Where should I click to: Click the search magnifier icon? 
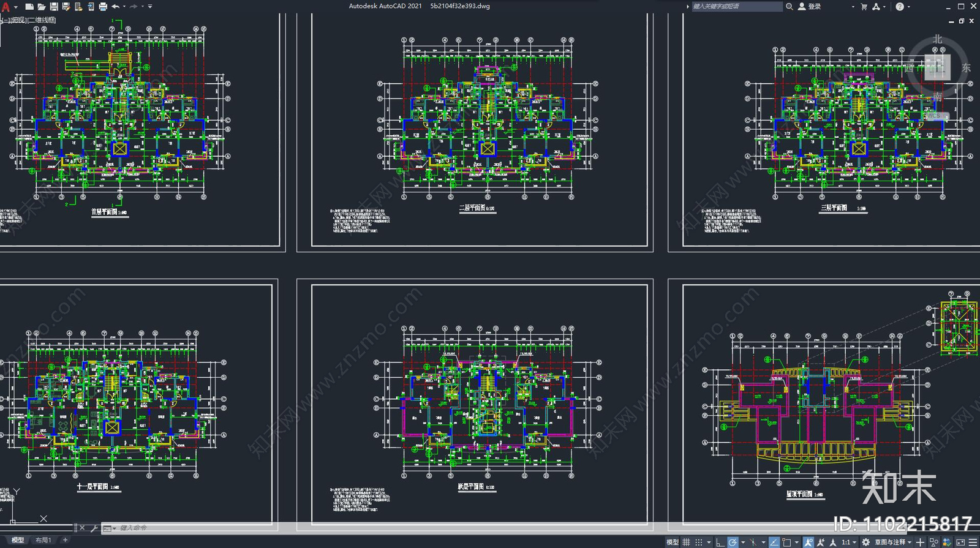click(x=790, y=6)
